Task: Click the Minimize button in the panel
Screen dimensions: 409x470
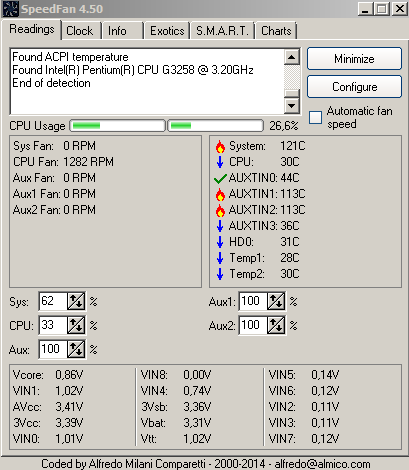Action: coord(354,59)
